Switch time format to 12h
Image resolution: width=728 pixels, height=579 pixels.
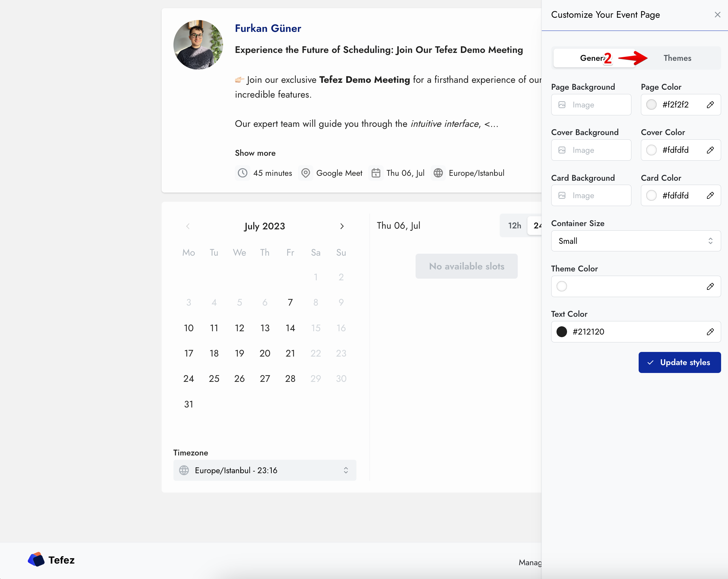coord(514,226)
